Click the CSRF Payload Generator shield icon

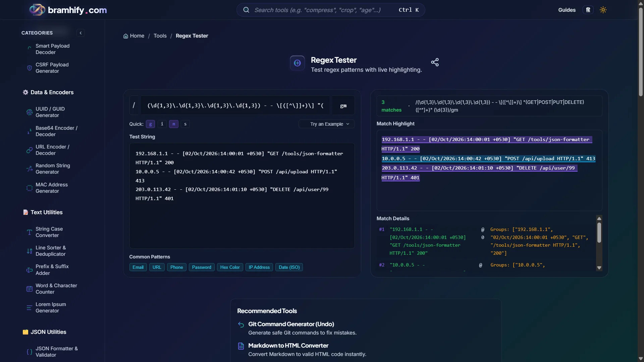(30, 68)
